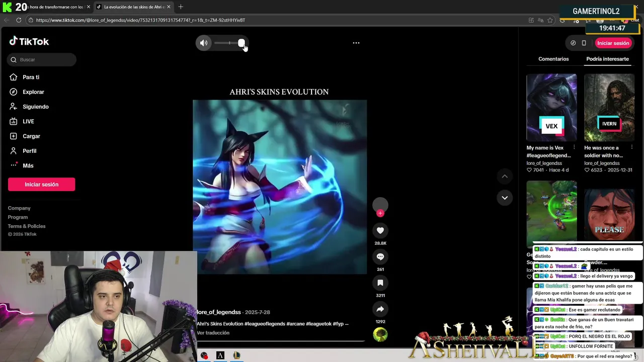Open the PLEASE video thumbnail
Screen dimensions: 644x362
point(609,215)
